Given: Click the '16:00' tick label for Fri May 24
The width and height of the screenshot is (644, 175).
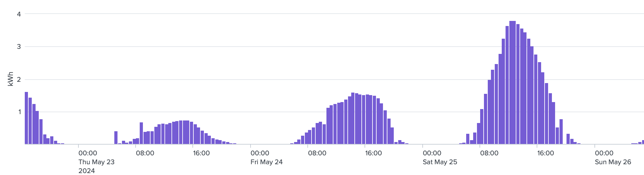Looking at the screenshot, I should pyautogui.click(x=373, y=153).
